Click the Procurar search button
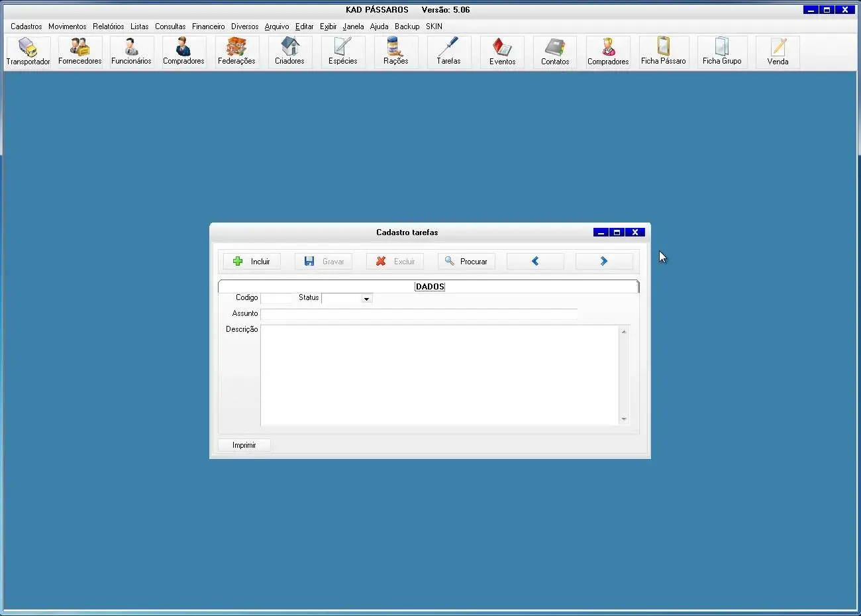 [x=466, y=262]
